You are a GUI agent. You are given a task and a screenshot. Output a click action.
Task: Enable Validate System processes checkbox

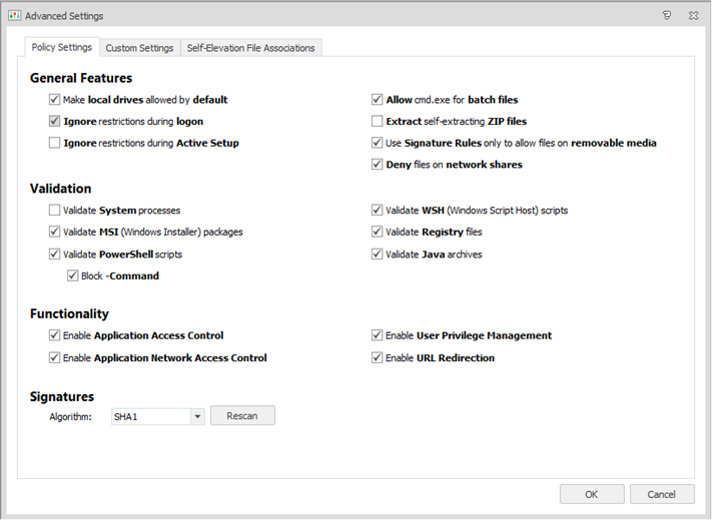(x=54, y=210)
